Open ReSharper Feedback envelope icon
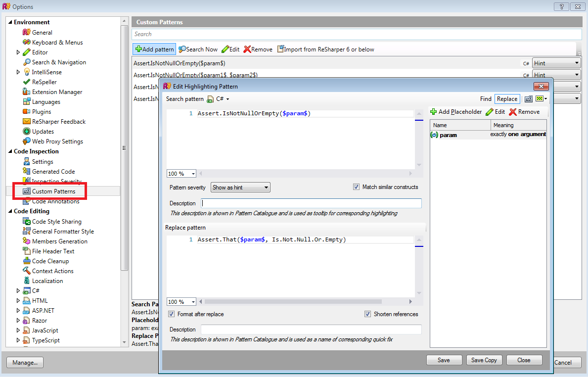588x377 pixels. pyautogui.click(x=26, y=121)
